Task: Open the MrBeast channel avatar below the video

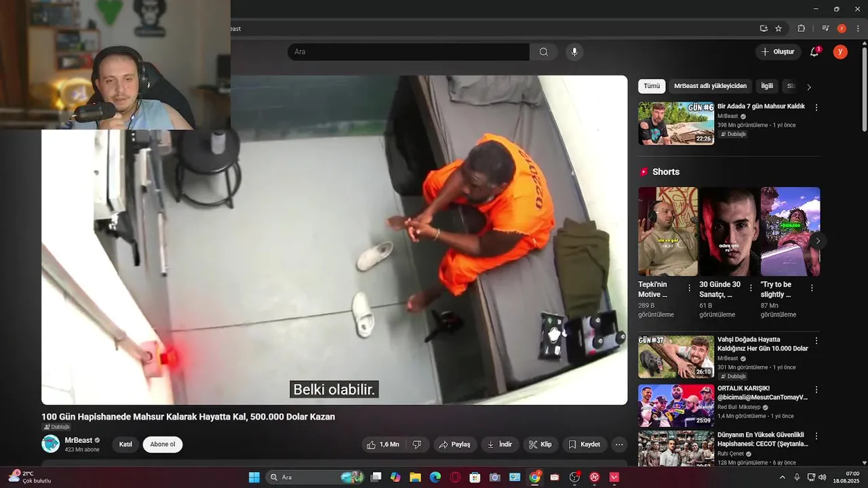Action: click(50, 444)
